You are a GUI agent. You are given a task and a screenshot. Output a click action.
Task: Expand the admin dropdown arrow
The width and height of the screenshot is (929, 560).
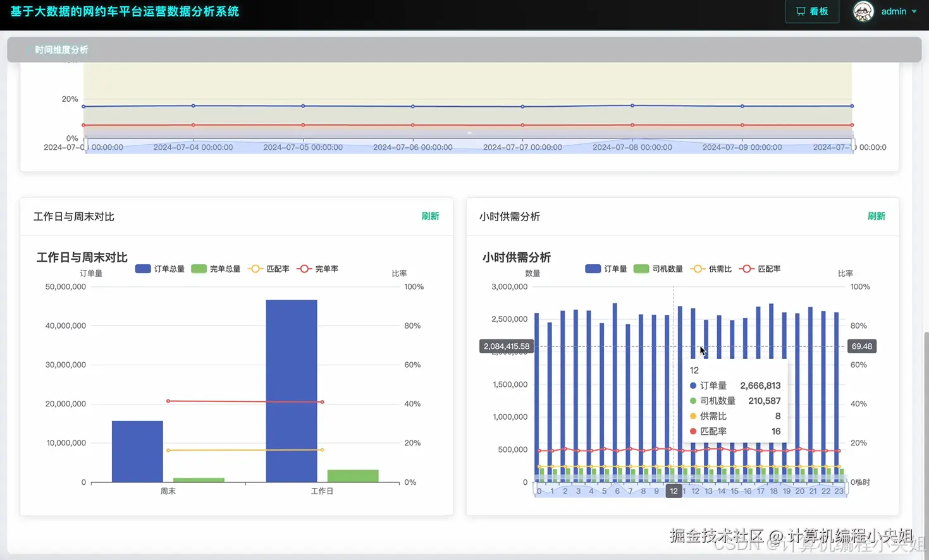pos(914,12)
